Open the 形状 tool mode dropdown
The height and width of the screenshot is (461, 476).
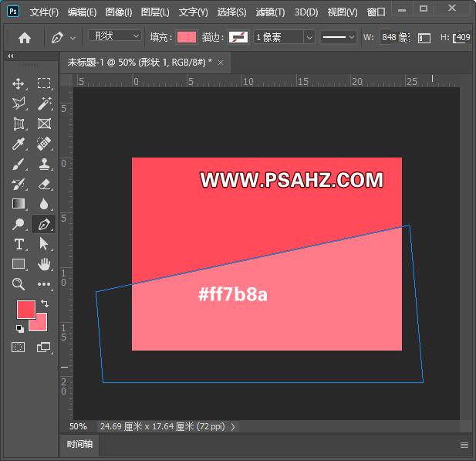click(x=114, y=36)
